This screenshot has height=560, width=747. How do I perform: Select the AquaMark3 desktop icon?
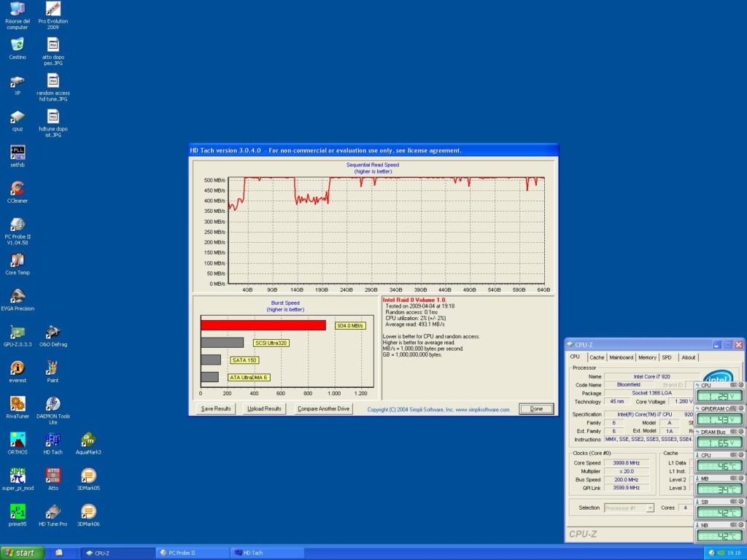(x=88, y=444)
